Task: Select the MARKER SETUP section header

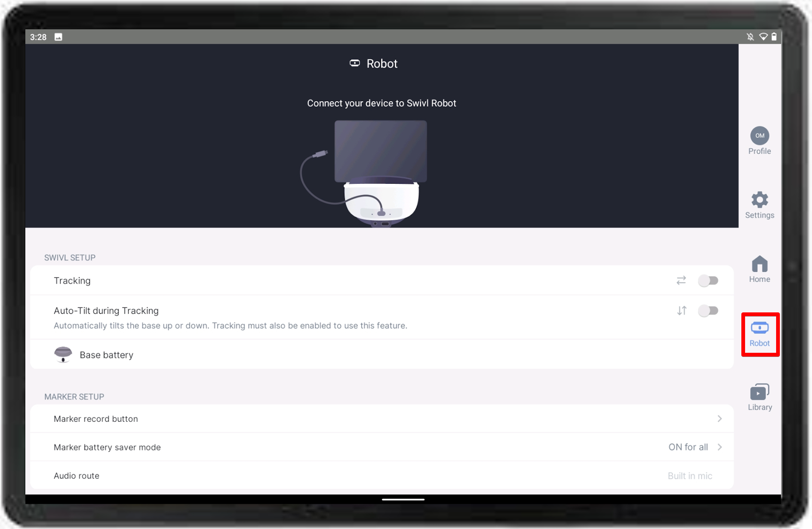Action: pos(74,396)
